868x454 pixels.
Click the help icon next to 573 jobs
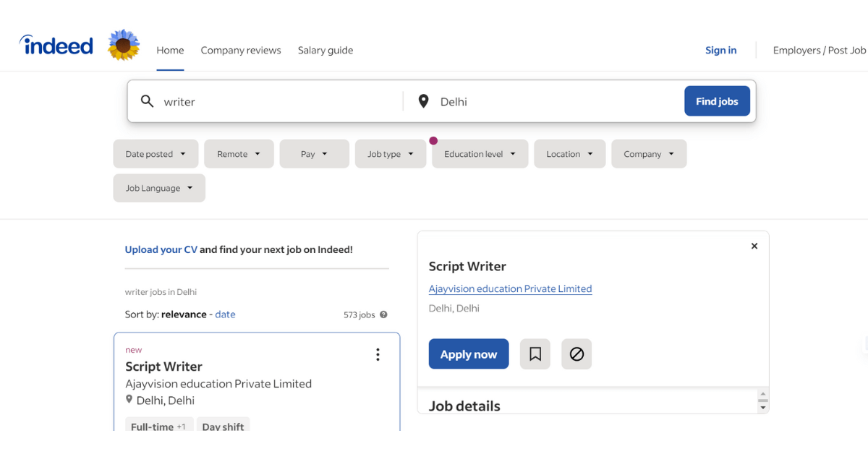tap(383, 314)
